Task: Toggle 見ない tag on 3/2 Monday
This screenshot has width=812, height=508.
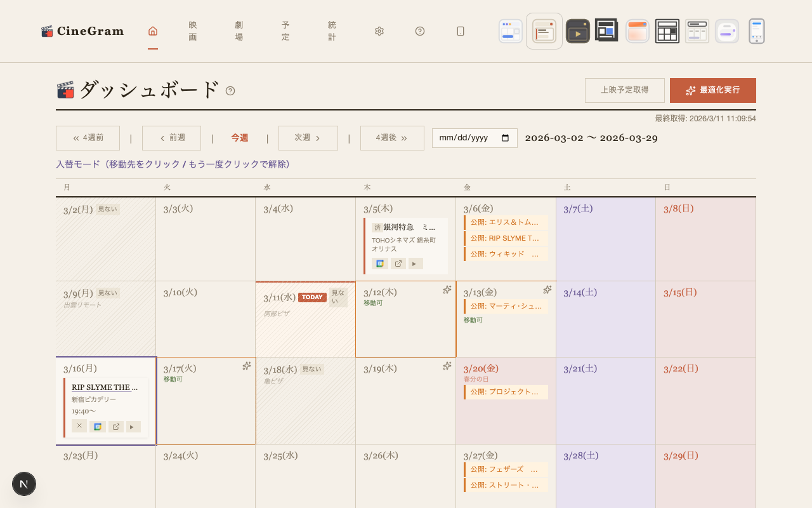Action: tap(107, 210)
